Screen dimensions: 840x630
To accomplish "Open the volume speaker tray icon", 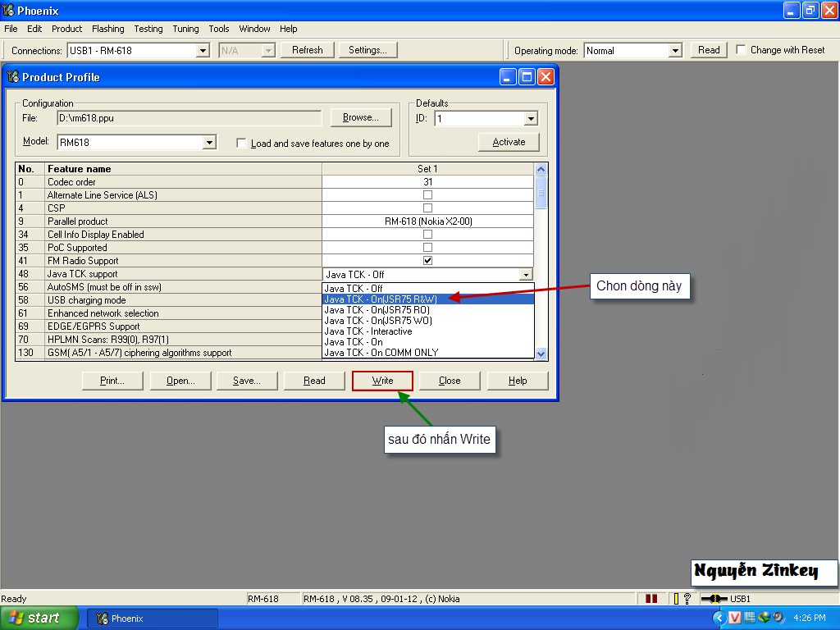I will pyautogui.click(x=778, y=618).
